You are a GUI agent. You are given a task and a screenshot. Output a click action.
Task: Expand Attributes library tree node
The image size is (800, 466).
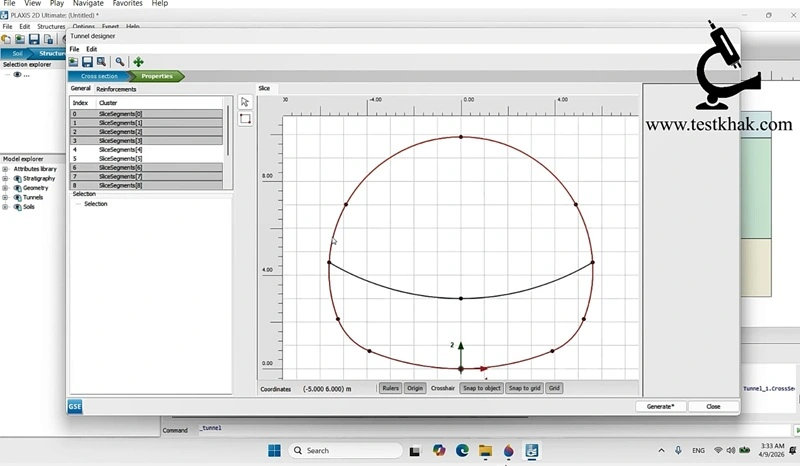pyautogui.click(x=5, y=169)
